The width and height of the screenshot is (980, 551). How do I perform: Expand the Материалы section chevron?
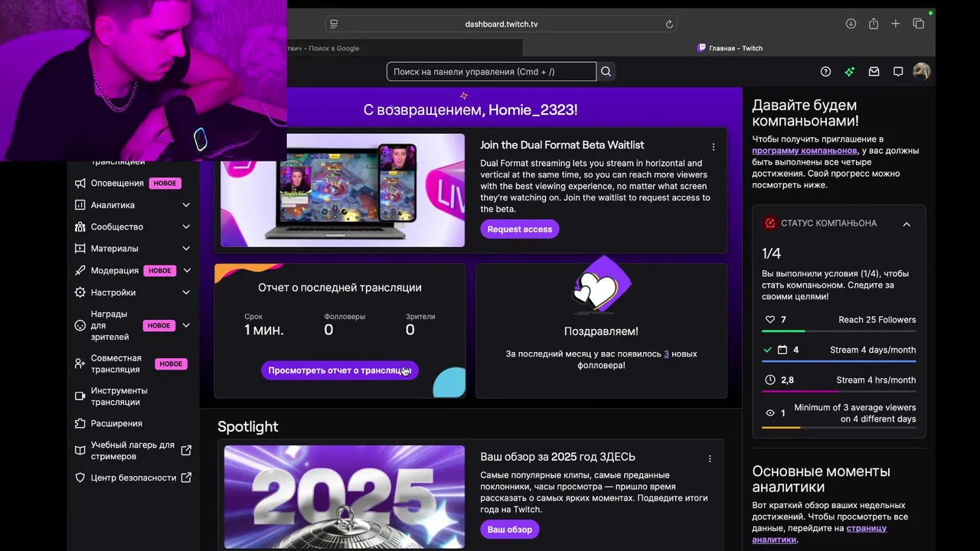tap(186, 249)
